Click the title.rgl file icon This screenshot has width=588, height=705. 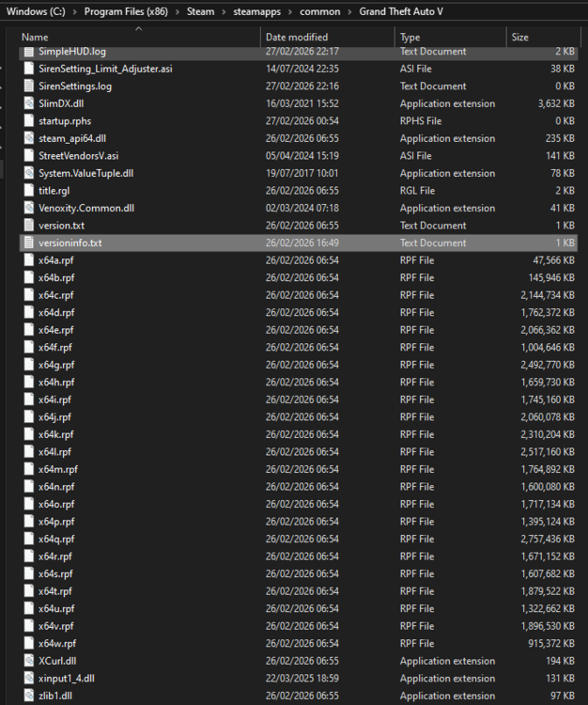[29, 191]
